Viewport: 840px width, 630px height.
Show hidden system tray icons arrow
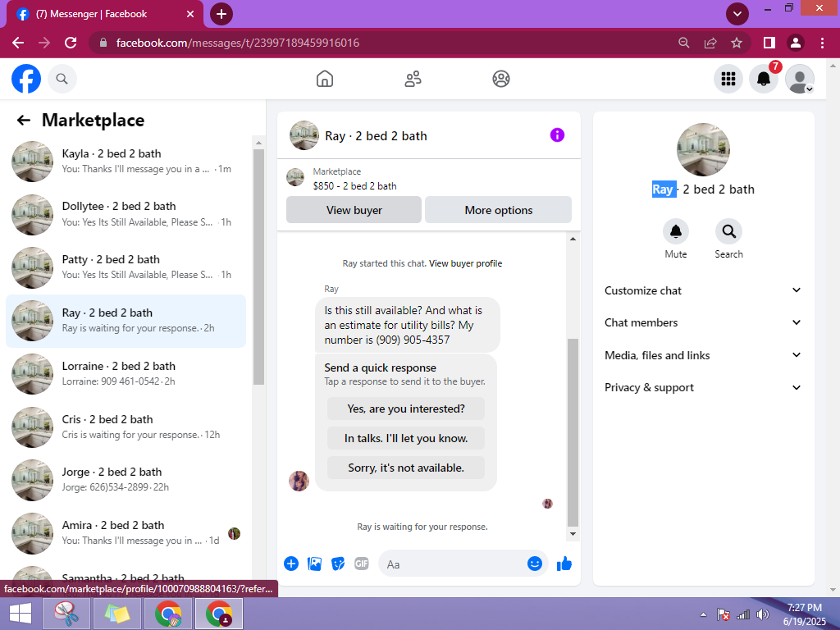pos(703,614)
